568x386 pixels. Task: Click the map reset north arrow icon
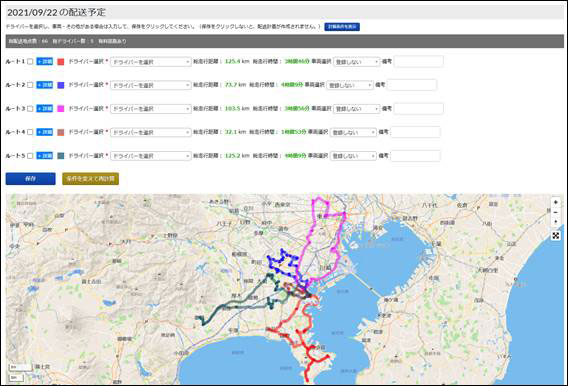[x=556, y=221]
